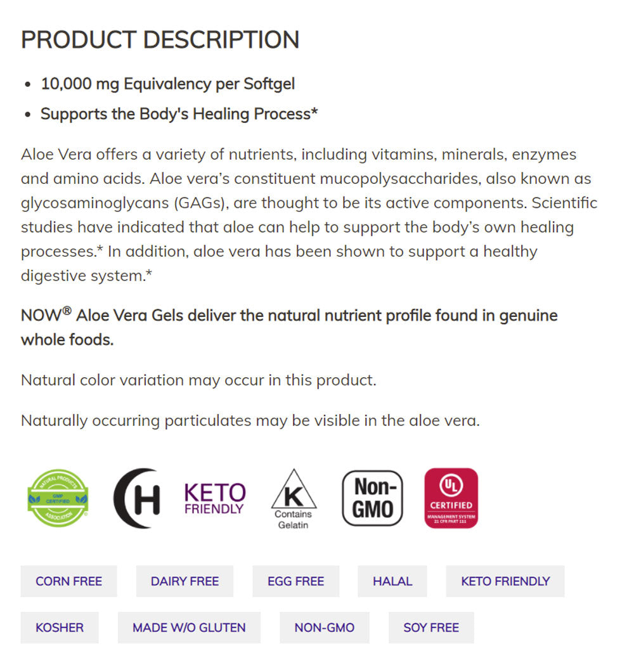Image resolution: width=634 pixels, height=672 pixels.
Task: Click the bold NOW Aloe Vera Gels statement
Action: coord(289,327)
